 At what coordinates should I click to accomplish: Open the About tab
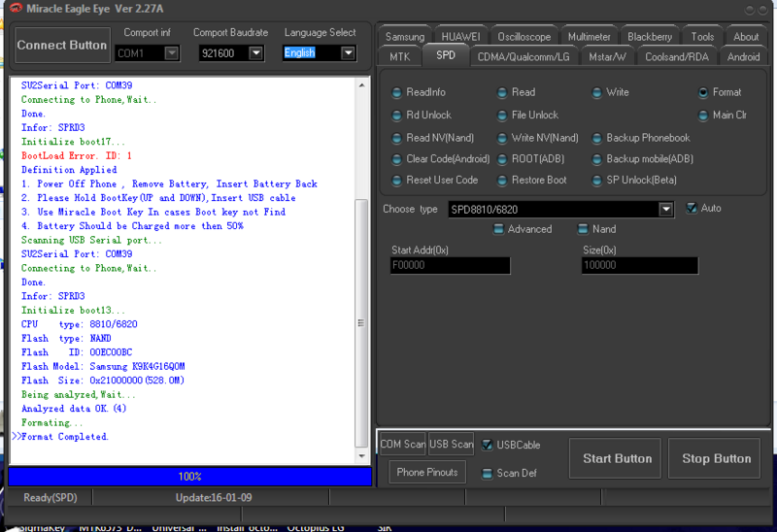[x=746, y=37]
